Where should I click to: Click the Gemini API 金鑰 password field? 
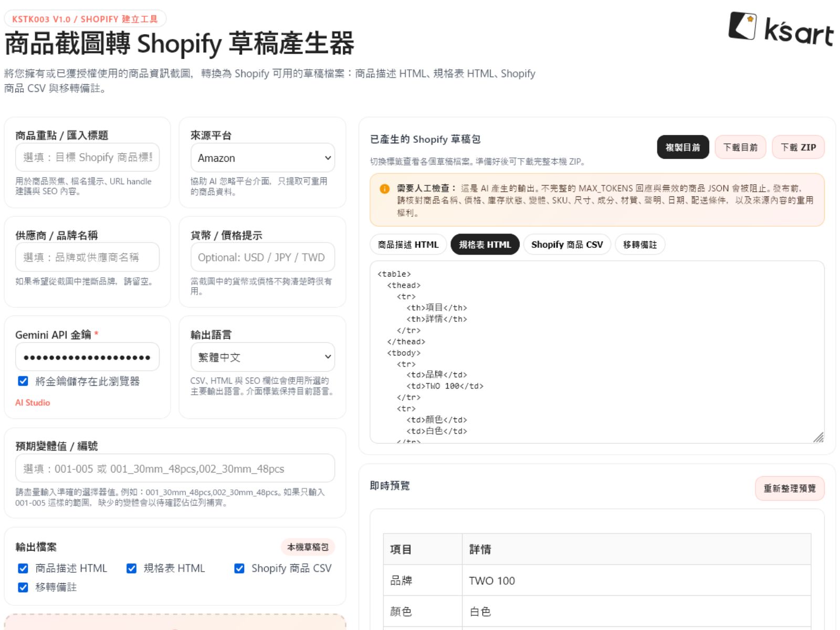(x=87, y=357)
